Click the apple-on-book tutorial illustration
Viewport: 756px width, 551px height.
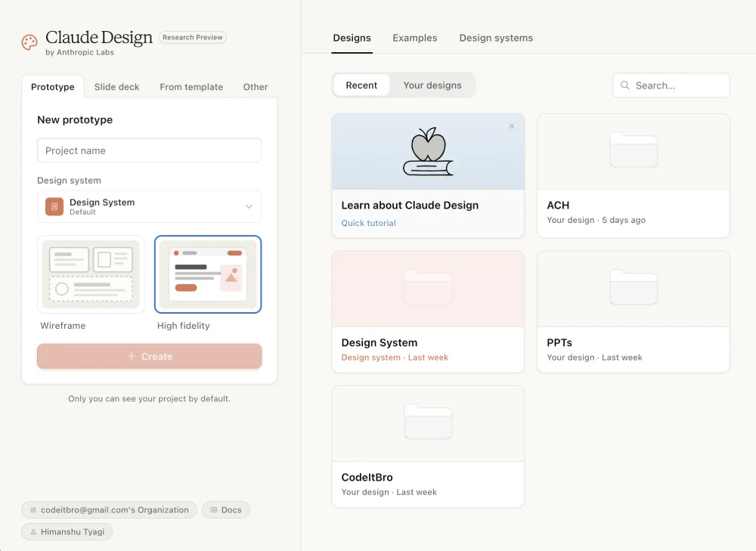pos(429,151)
